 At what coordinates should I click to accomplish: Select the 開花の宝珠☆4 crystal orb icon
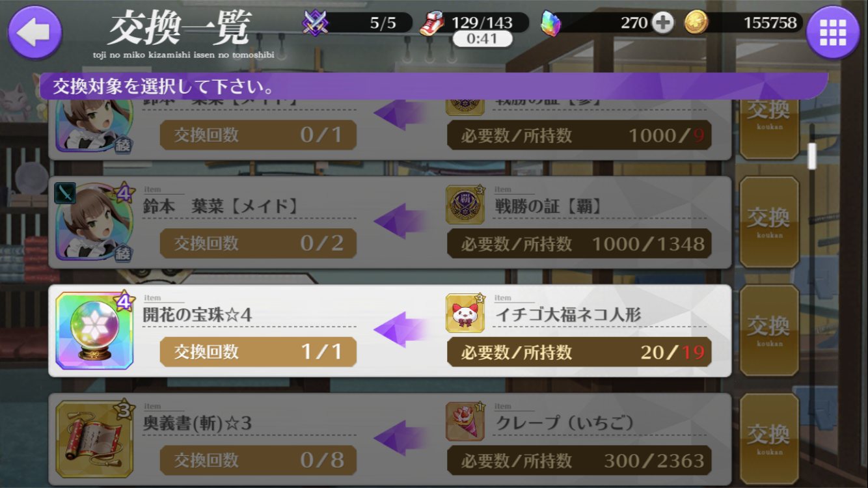coord(94,331)
